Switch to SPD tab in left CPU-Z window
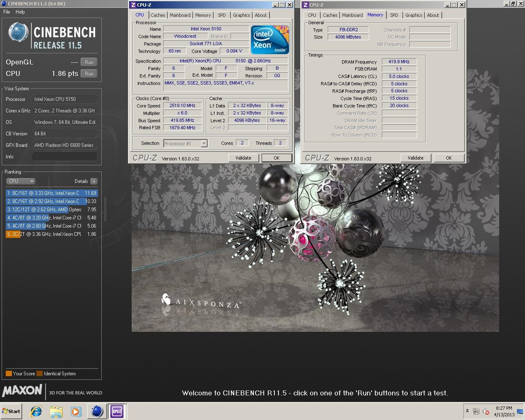This screenshot has width=525, height=420. [222, 15]
